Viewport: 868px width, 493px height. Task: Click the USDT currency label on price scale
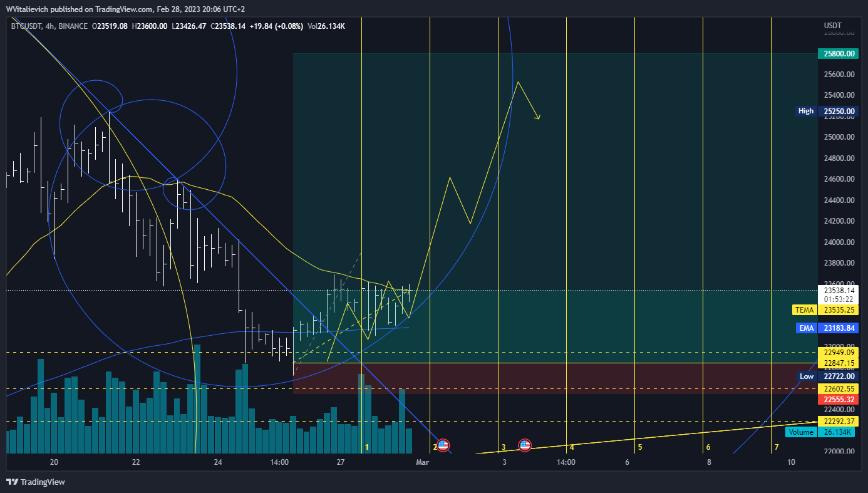pos(832,26)
